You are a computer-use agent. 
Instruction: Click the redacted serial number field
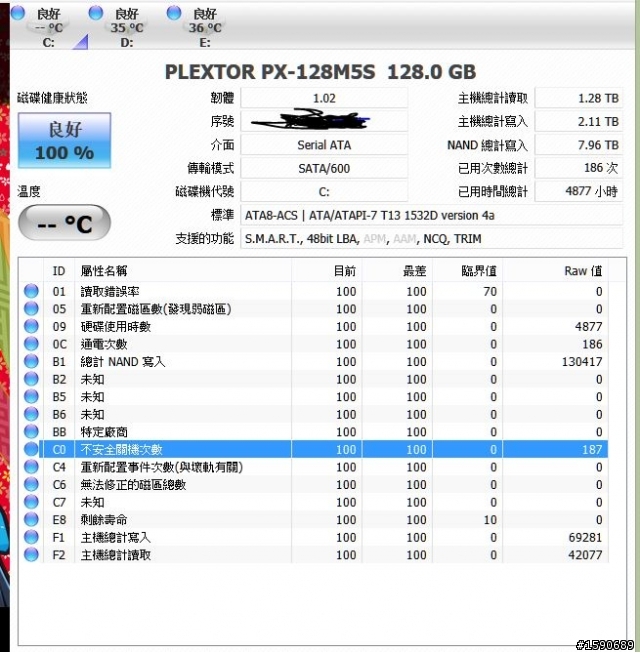324,122
